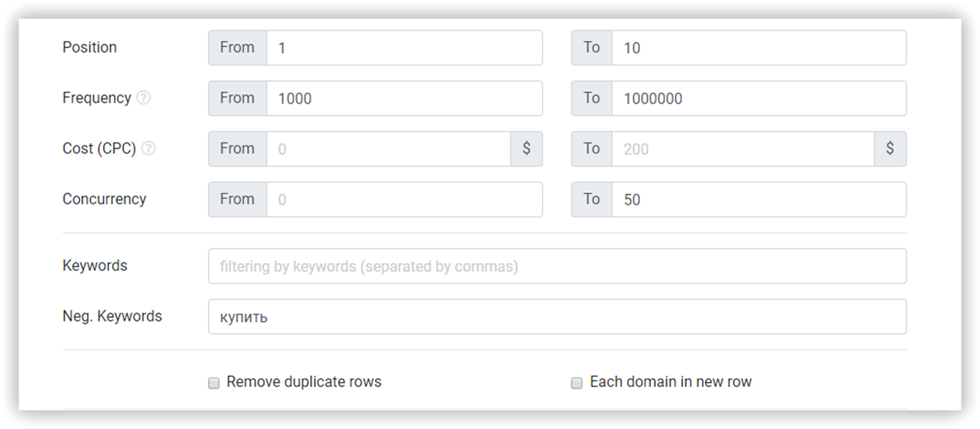Focus the Concurrency From input field
Screen dimensions: 980x429
[x=404, y=200]
